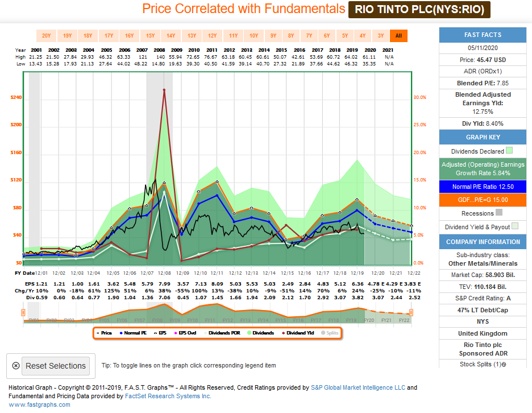The height and width of the screenshot is (413, 532).
Task: Click the Normal P/E Ratio 12.50 key
Action: pyautogui.click(x=483, y=187)
